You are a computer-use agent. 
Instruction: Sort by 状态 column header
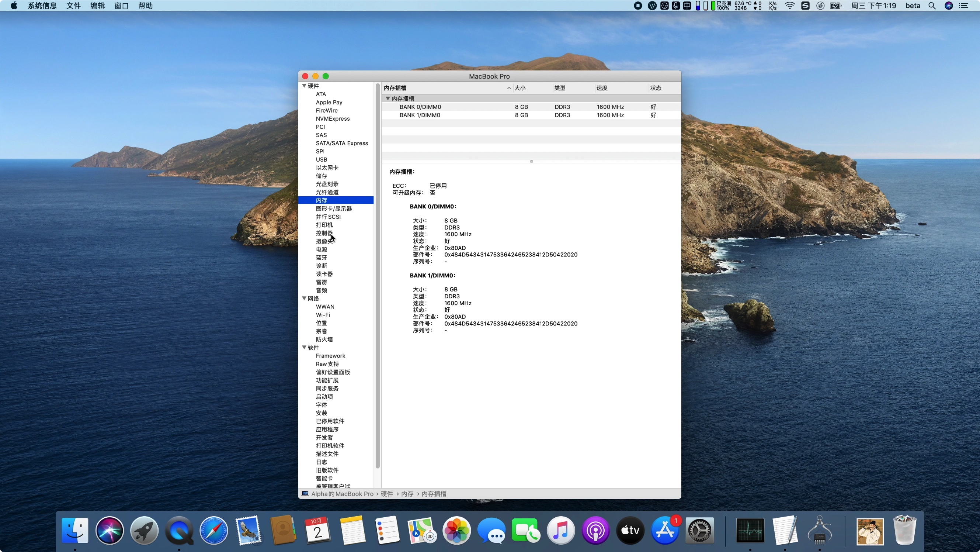[665, 88]
